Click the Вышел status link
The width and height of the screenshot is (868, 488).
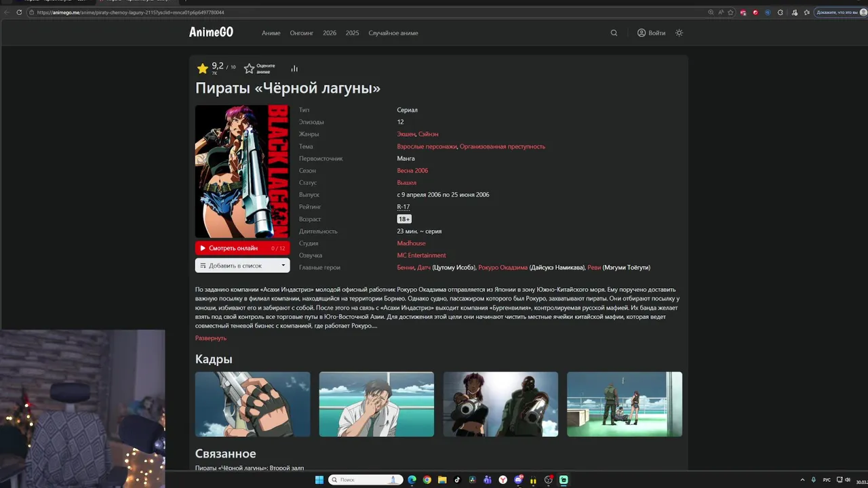pos(407,183)
